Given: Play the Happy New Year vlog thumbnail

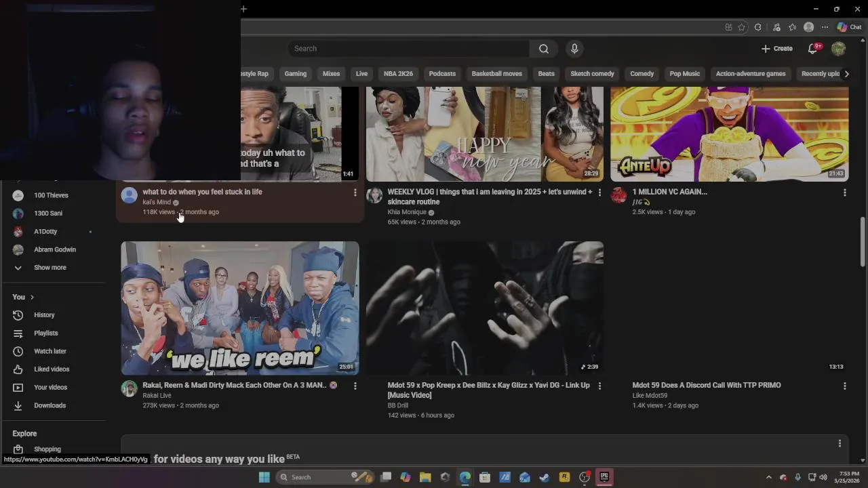Looking at the screenshot, I should (x=485, y=134).
